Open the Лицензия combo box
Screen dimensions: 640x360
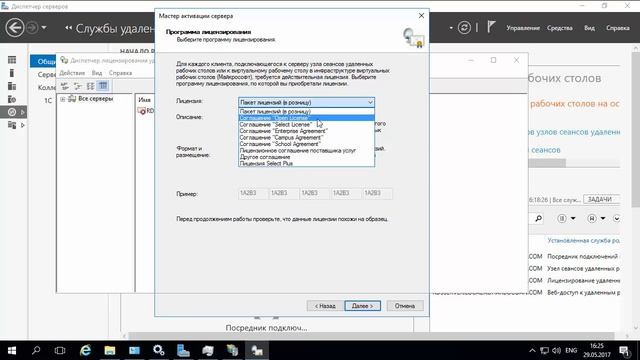coord(307,102)
